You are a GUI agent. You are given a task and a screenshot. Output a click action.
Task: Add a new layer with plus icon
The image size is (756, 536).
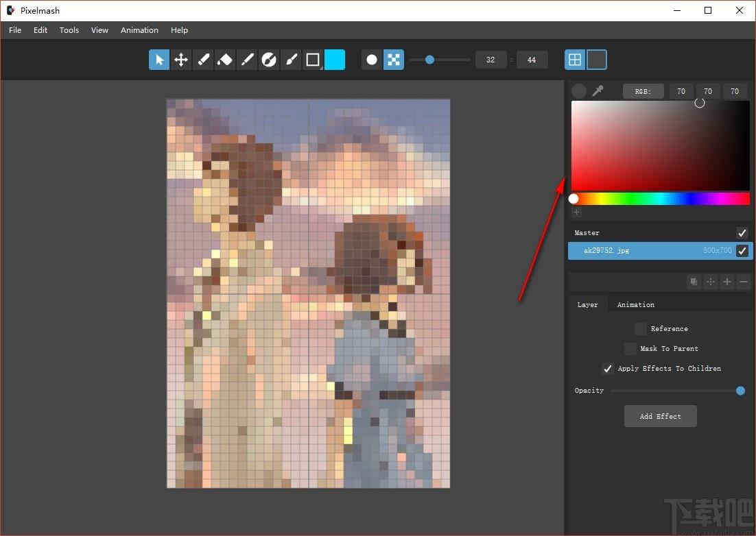point(727,282)
